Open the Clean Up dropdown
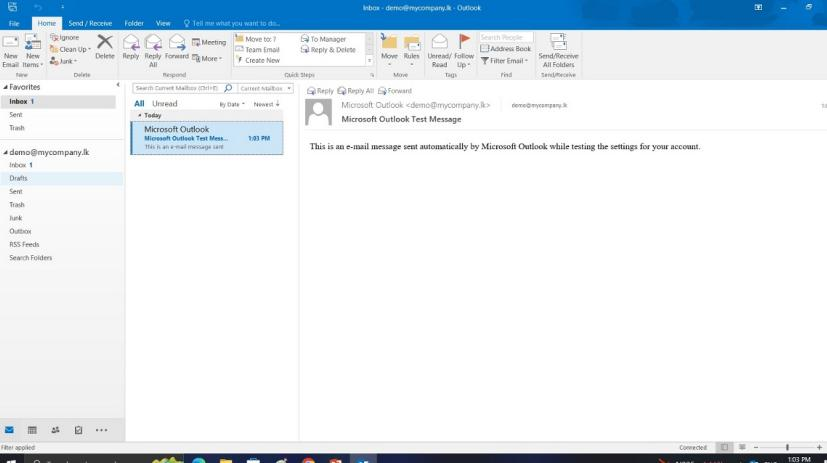The image size is (827, 463). point(70,49)
